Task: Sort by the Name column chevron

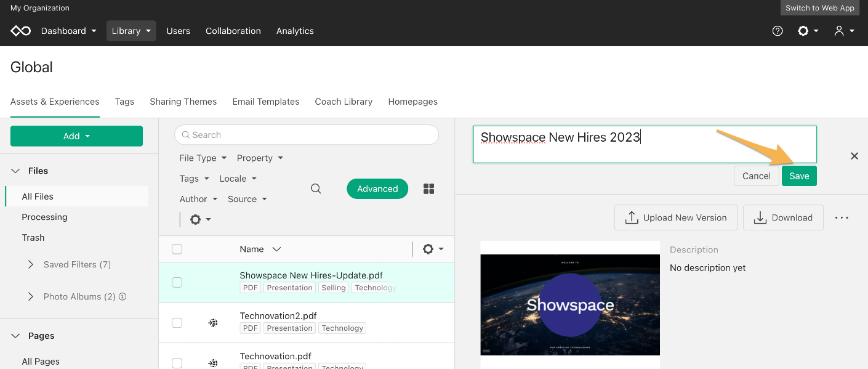Action: [x=276, y=249]
